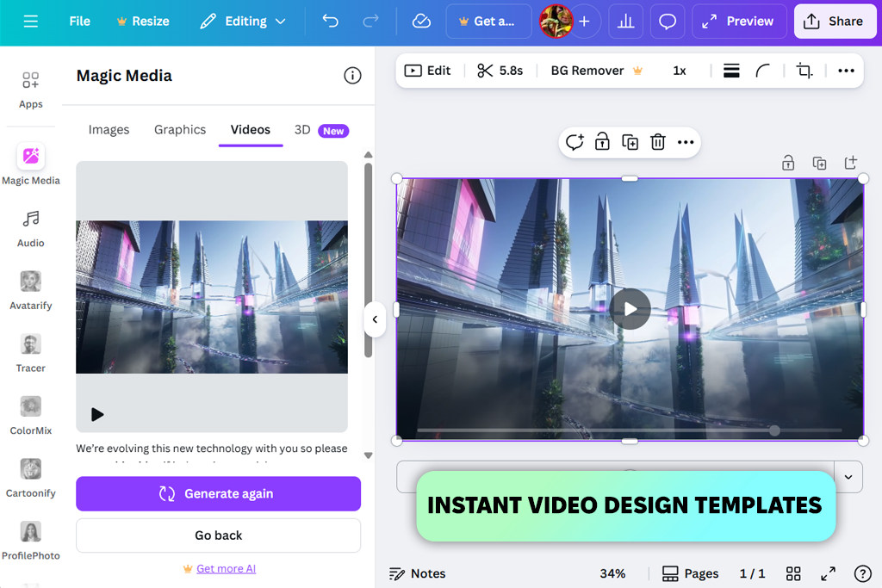The image size is (882, 588).
Task: Click the Go back button
Action: click(x=218, y=535)
